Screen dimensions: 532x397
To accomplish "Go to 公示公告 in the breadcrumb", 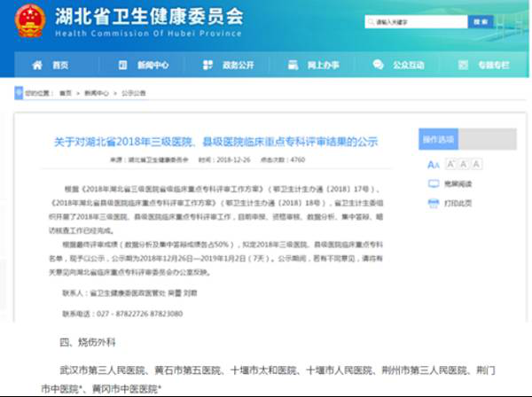I will [x=134, y=93].
